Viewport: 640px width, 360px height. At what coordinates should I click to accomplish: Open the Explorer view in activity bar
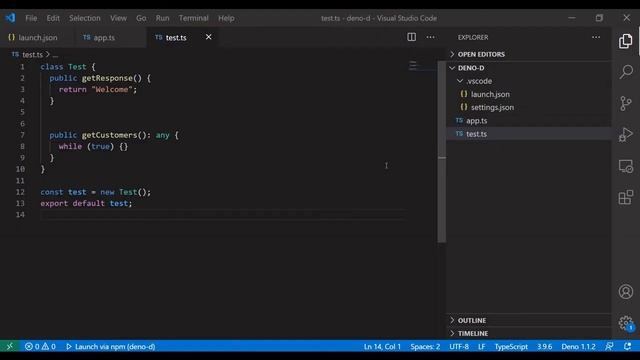(625, 41)
